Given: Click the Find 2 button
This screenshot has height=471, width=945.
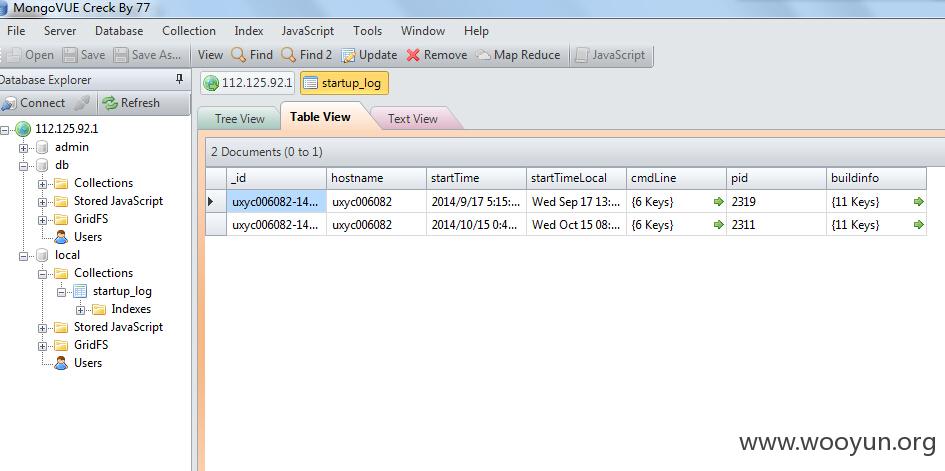Looking at the screenshot, I should [306, 55].
